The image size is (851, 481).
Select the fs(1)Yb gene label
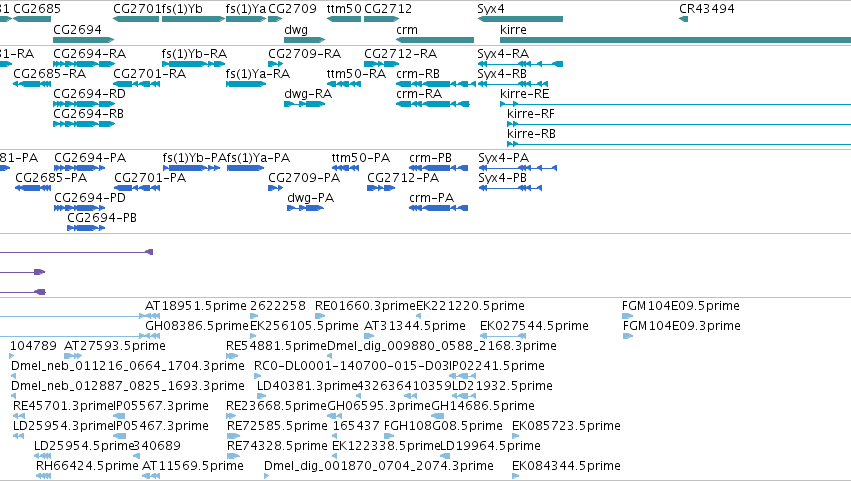[182, 9]
